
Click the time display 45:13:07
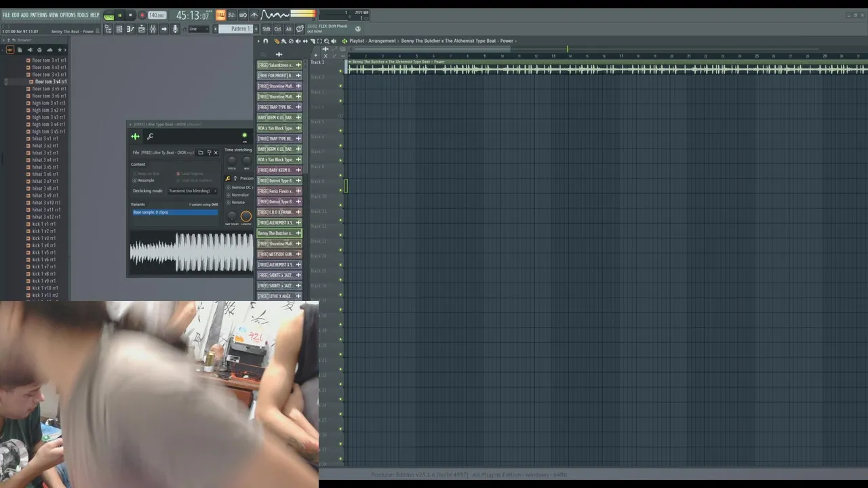click(x=193, y=15)
